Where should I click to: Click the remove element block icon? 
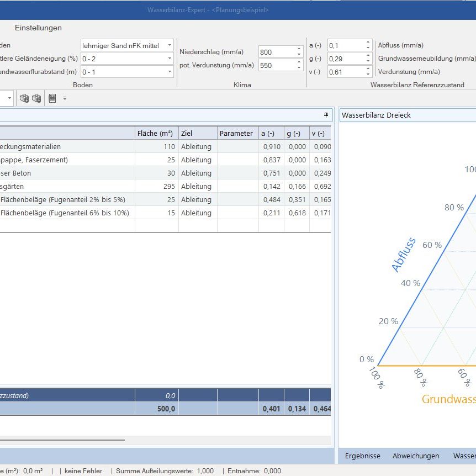tap(36, 98)
